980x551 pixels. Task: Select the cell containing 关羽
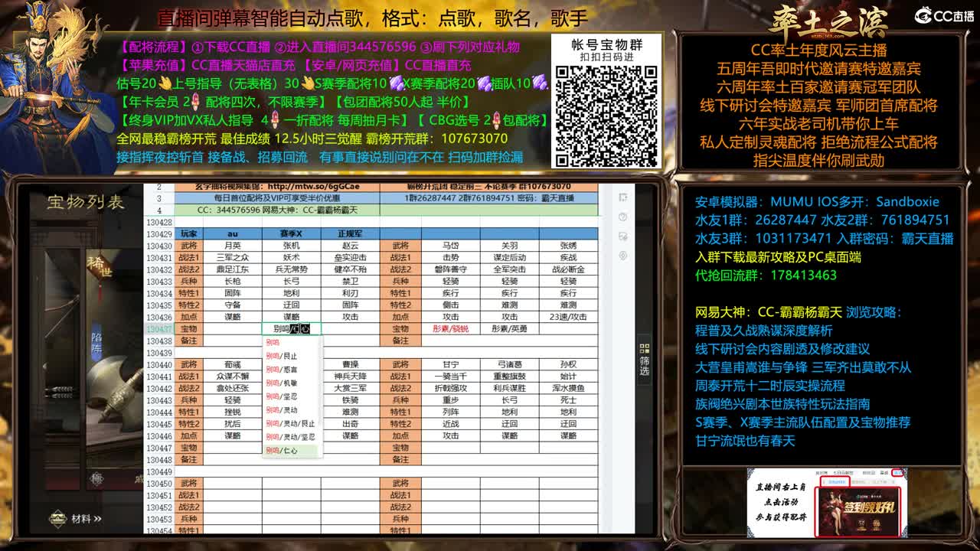(510, 246)
